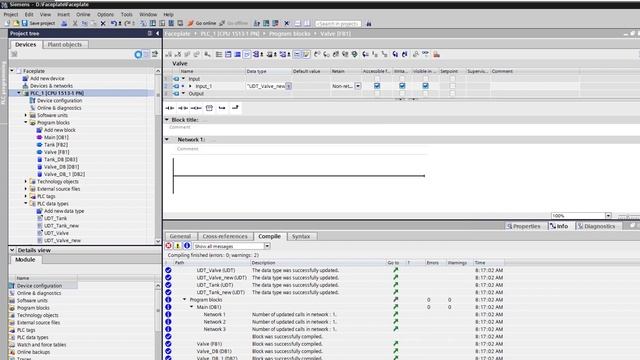The height and width of the screenshot is (360, 640).
Task: Open the 100% zoom dropdown
Action: [608, 216]
